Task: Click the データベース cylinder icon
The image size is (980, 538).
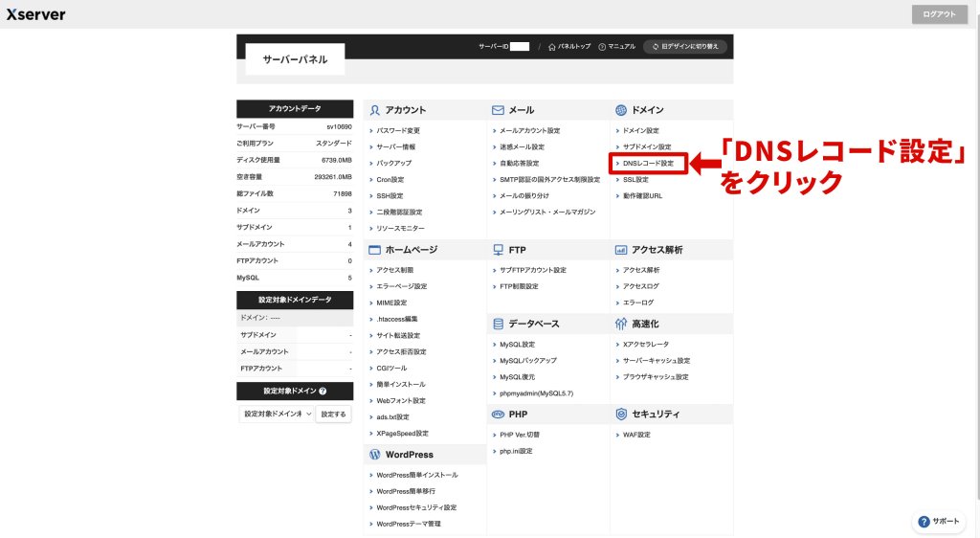Action: coord(498,324)
